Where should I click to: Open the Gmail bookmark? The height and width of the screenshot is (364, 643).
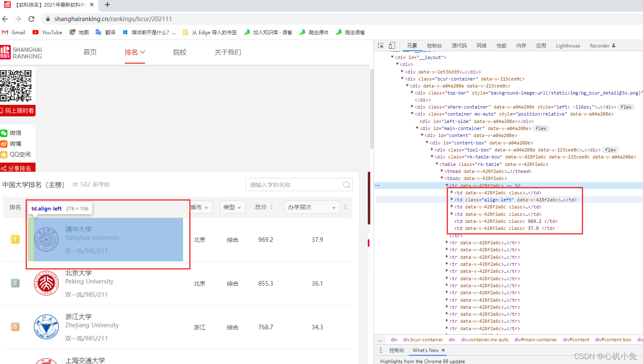pos(14,32)
